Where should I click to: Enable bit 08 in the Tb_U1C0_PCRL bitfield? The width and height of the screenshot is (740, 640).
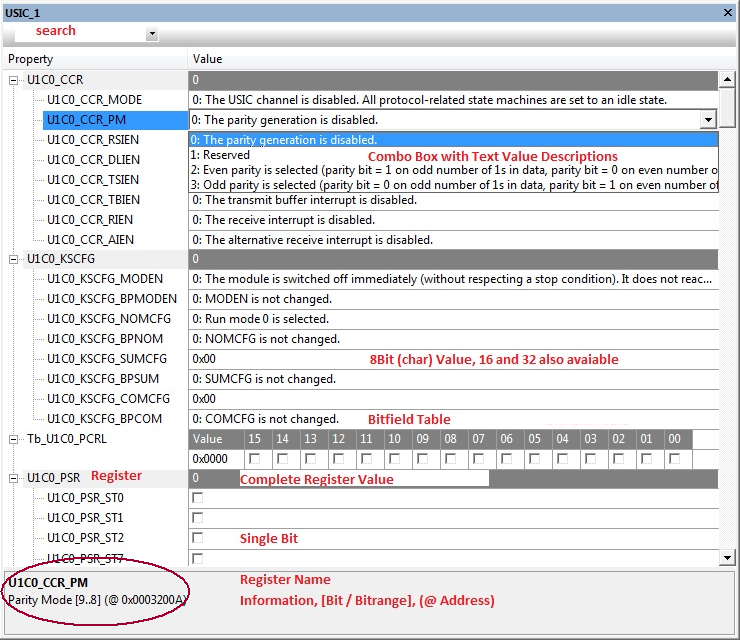pos(451,459)
